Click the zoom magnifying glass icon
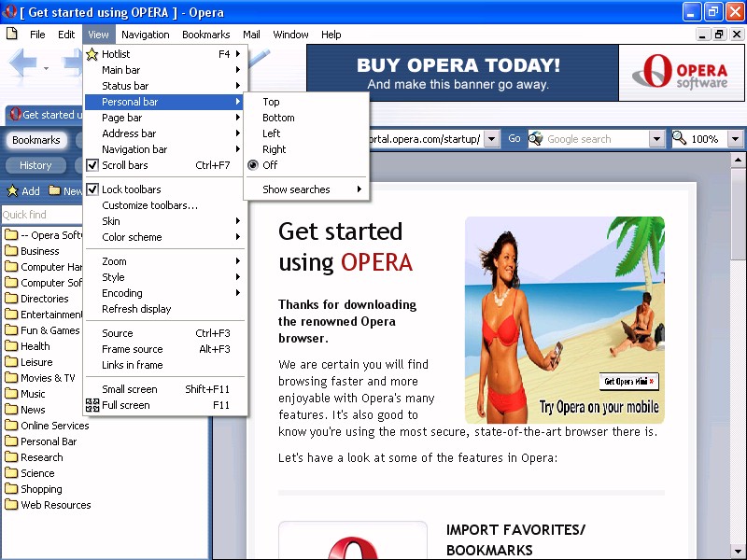This screenshot has height=560, width=747. point(680,138)
